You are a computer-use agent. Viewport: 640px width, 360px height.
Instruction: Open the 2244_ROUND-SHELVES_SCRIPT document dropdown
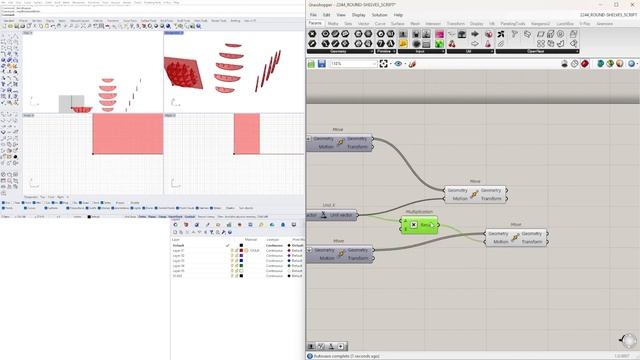click(608, 15)
